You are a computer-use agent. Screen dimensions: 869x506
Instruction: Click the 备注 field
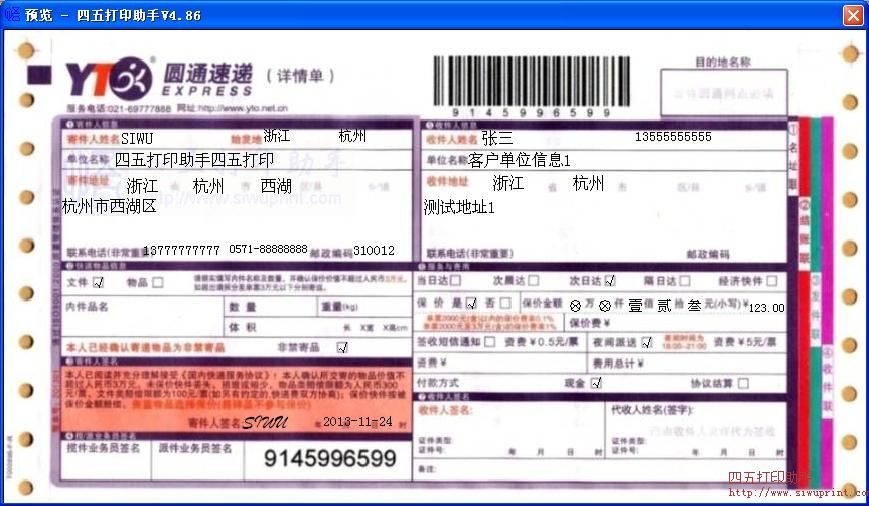[599, 469]
